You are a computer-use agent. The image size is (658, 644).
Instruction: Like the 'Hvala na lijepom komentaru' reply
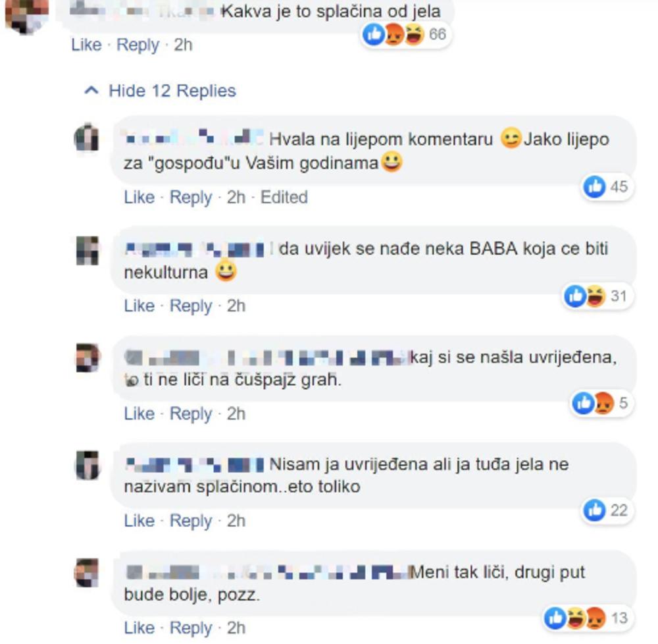click(139, 197)
